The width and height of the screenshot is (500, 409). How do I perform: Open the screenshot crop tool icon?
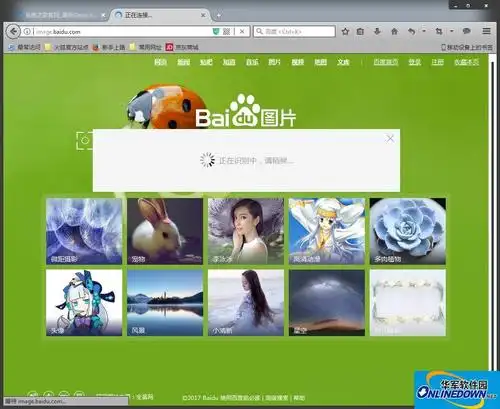439,31
